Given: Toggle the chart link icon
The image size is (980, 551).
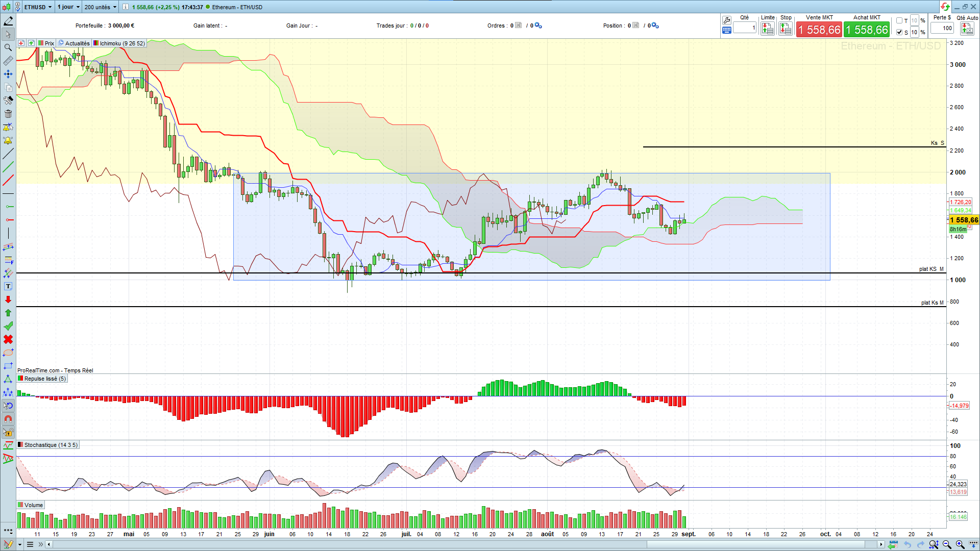Looking at the screenshot, I should click(17, 7).
